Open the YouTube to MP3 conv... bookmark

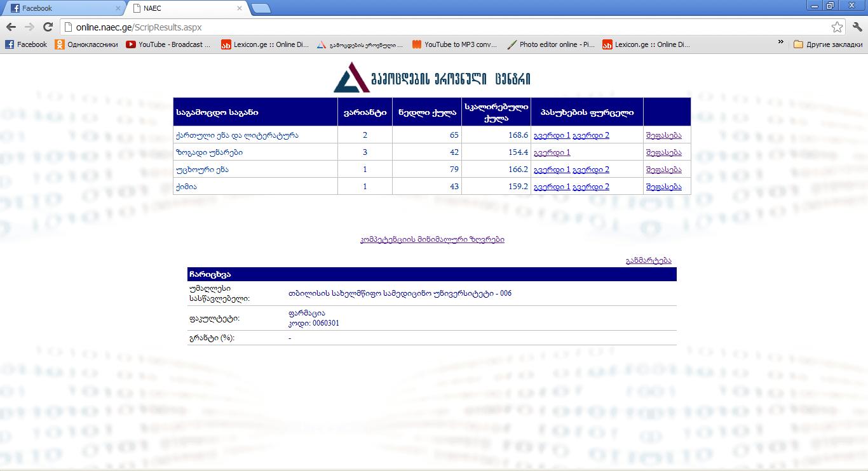point(455,44)
